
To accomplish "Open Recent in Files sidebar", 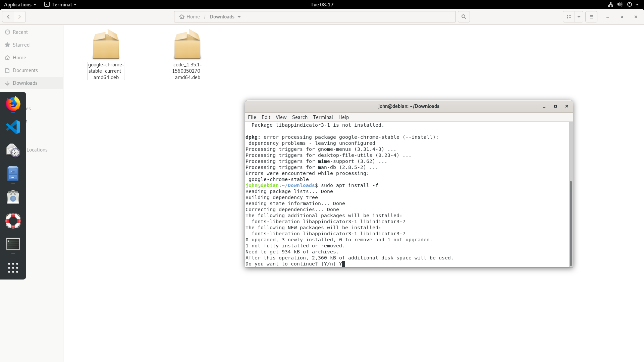I will 32,32.
